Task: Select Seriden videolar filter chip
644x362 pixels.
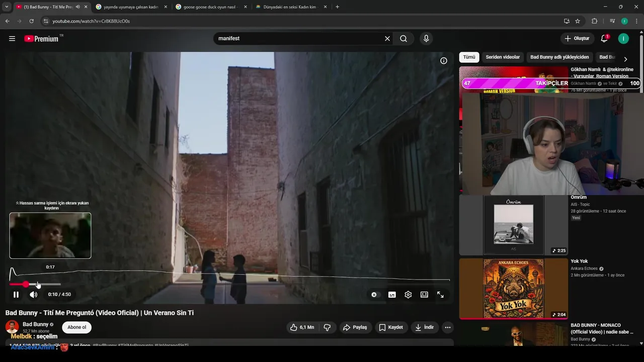Action: 503,57
